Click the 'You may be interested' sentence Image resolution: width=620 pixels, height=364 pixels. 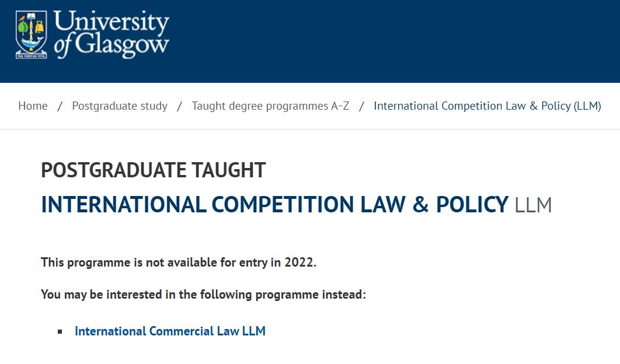(203, 295)
